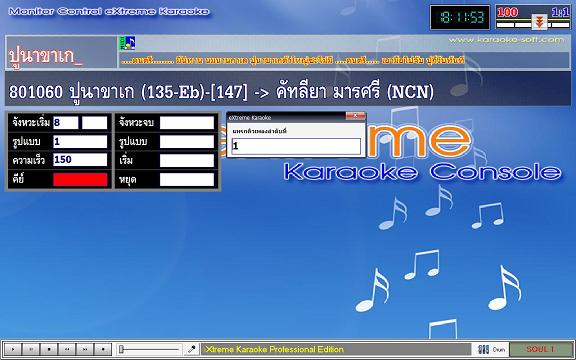Click the orange down-arrow tempo marker

pyautogui.click(x=539, y=22)
